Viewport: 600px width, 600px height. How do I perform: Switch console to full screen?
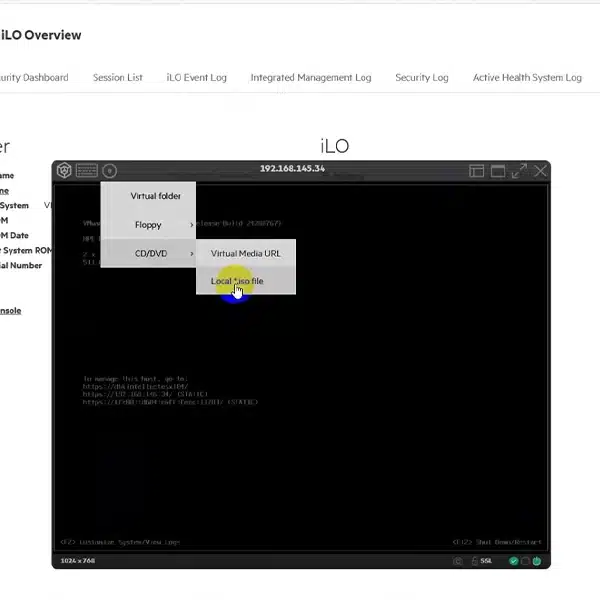coord(519,171)
